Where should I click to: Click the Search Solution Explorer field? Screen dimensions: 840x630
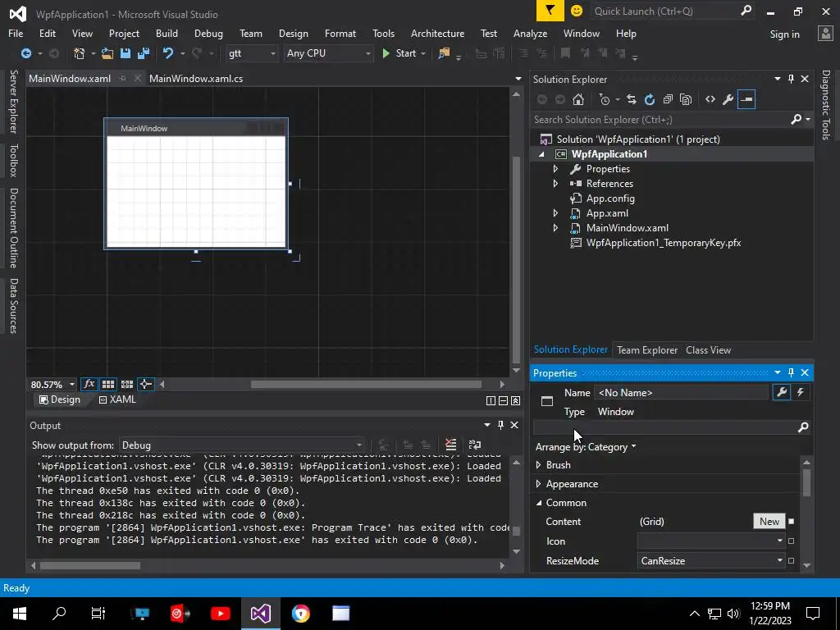[x=660, y=120]
